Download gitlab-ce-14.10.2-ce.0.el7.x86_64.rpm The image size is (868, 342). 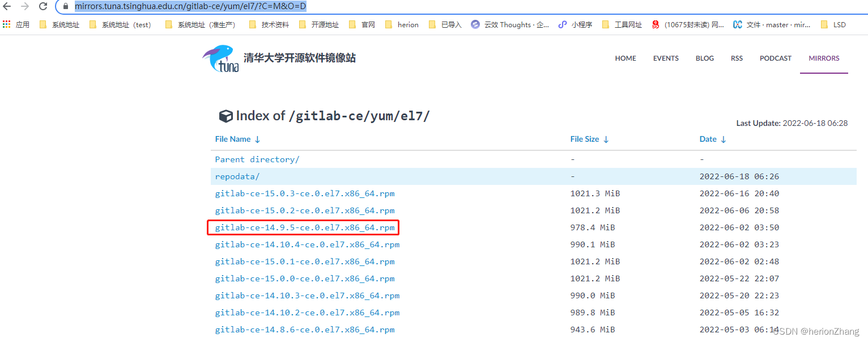point(307,313)
